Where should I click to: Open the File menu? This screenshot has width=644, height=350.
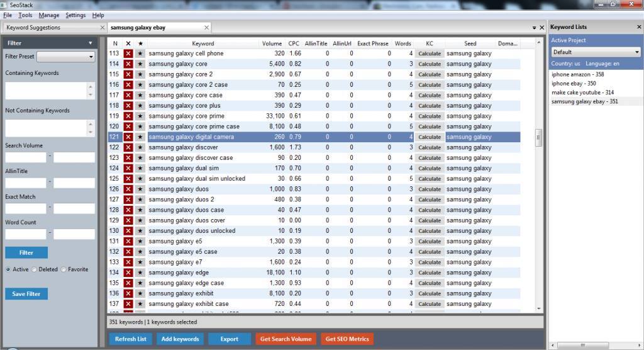point(8,15)
